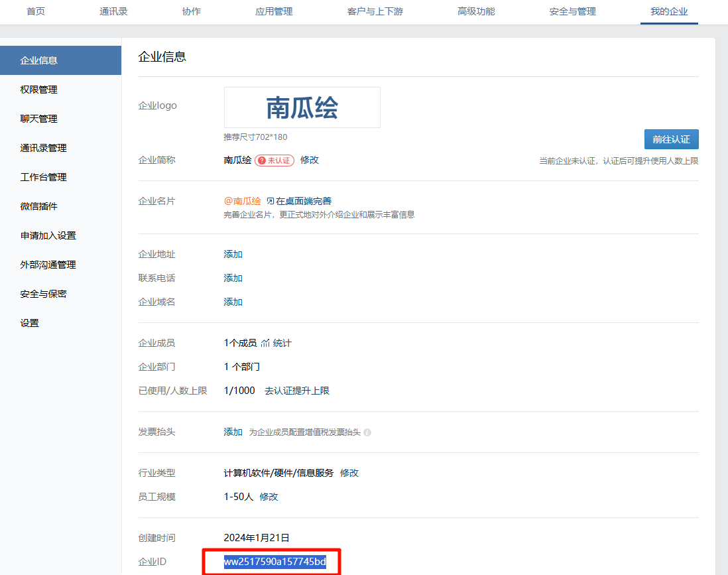Image resolution: width=728 pixels, height=575 pixels.
Task: Click 添加 link for 企业地址
Action: (x=233, y=254)
